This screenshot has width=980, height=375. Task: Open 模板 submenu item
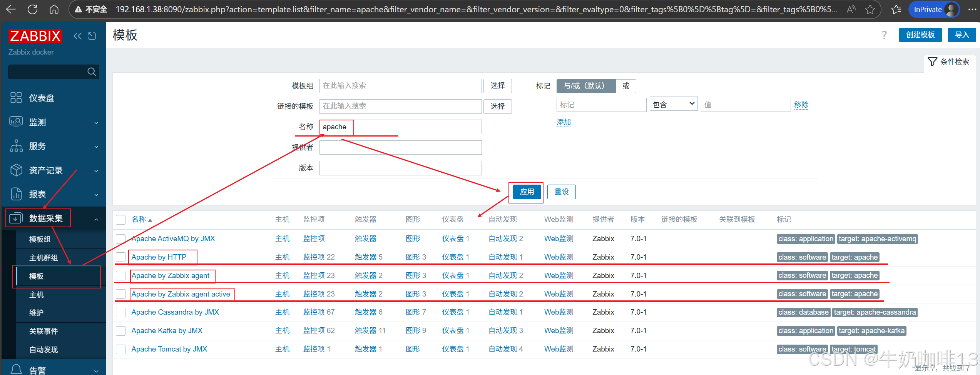click(36, 276)
